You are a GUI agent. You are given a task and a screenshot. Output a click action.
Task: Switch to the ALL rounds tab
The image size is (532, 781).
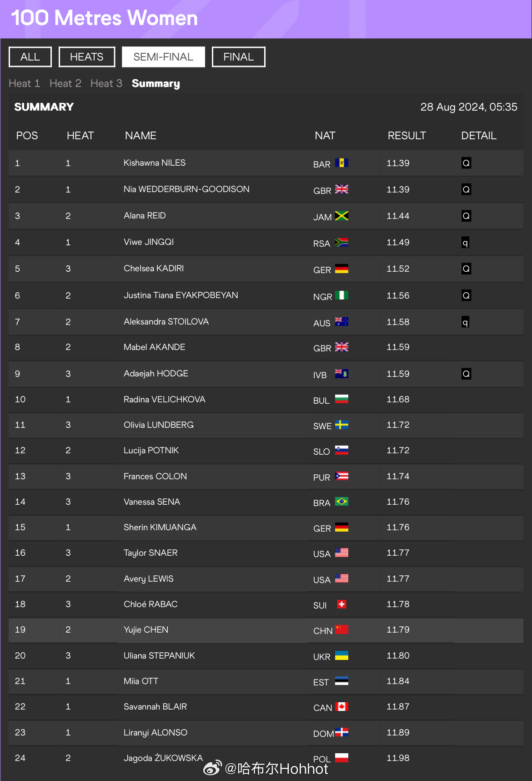pyautogui.click(x=30, y=57)
